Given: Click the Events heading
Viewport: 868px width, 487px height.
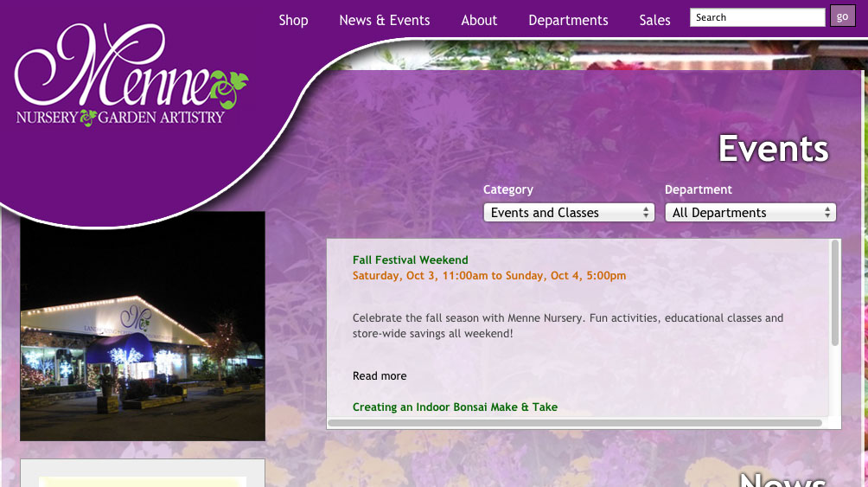Looking at the screenshot, I should tap(774, 149).
